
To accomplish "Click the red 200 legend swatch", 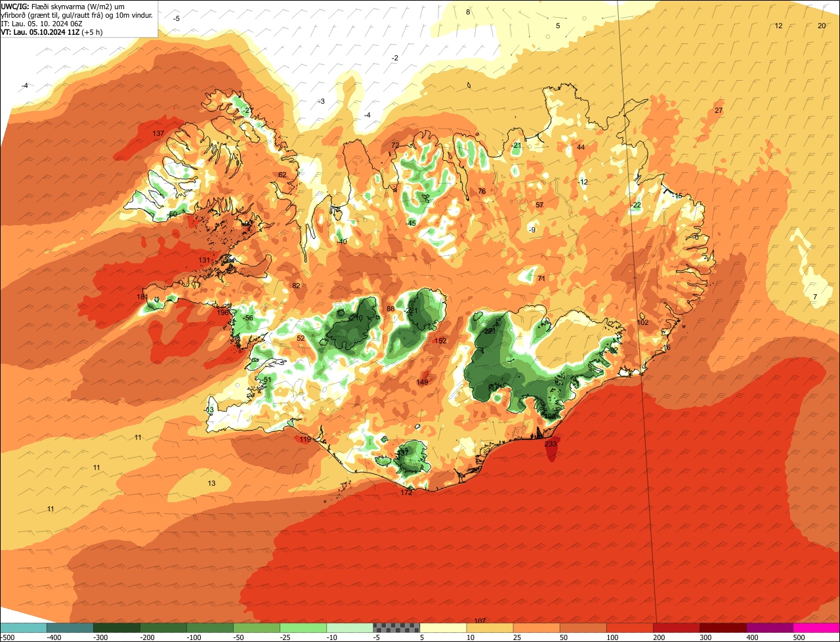I will (x=676, y=628).
